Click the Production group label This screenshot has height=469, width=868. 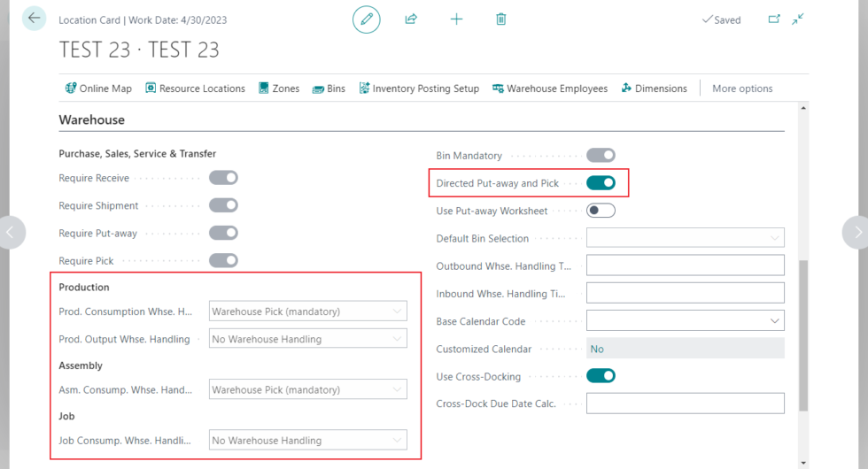tap(84, 287)
